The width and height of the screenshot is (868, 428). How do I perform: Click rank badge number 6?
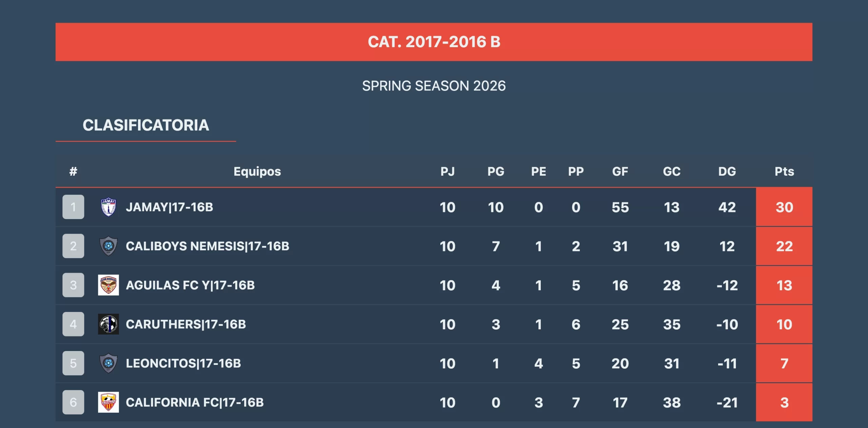[73, 402]
